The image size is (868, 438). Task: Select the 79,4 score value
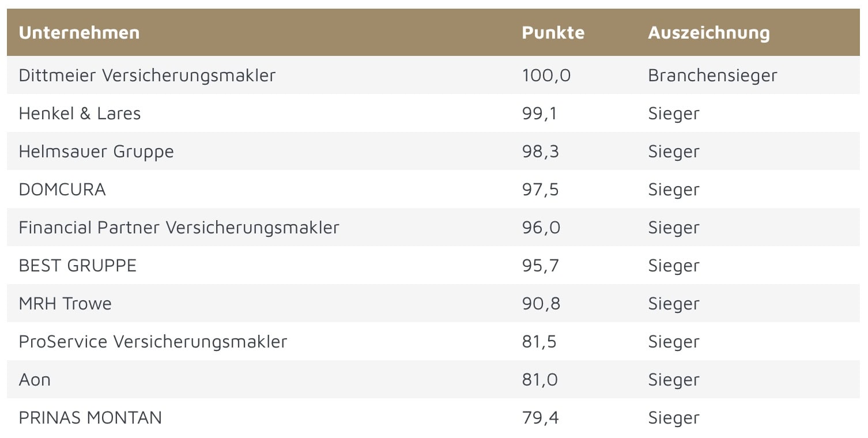[x=540, y=418]
